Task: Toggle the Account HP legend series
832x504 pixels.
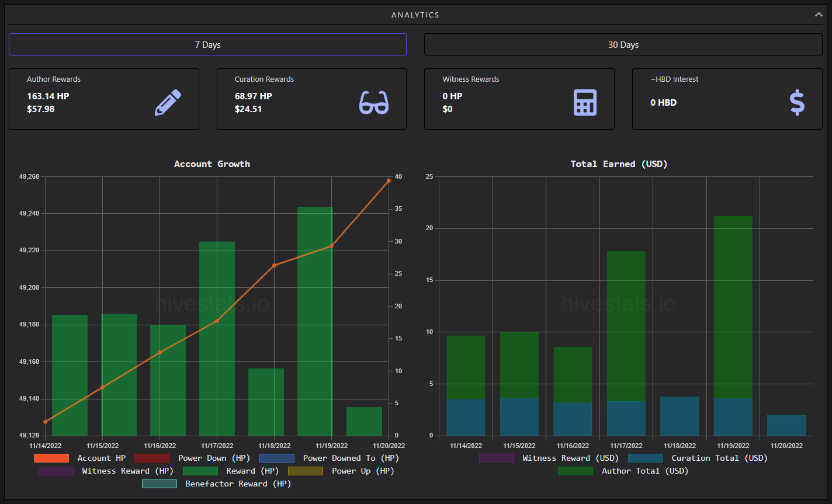Action: click(79, 458)
